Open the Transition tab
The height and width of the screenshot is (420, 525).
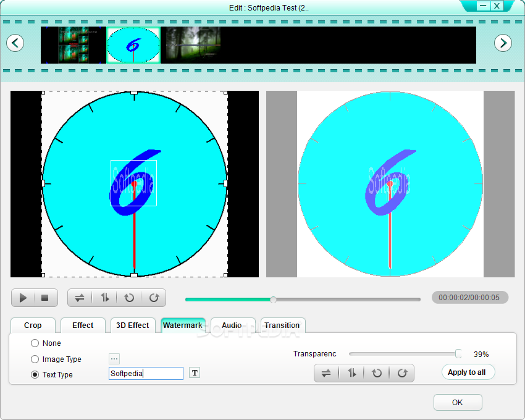(x=282, y=325)
